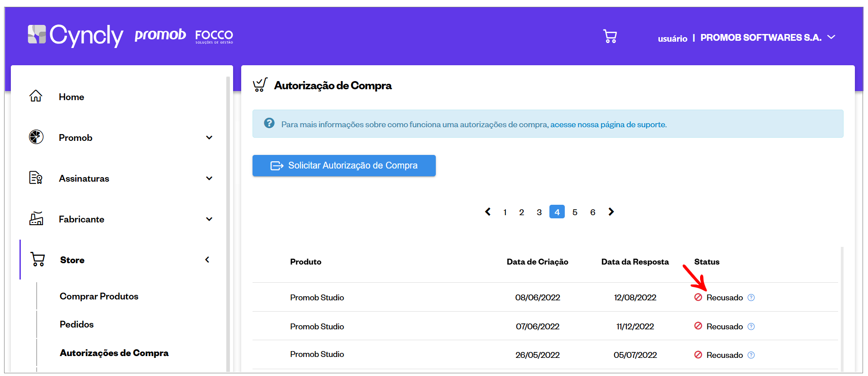
Task: Click the usuário label in header
Action: pos(672,39)
